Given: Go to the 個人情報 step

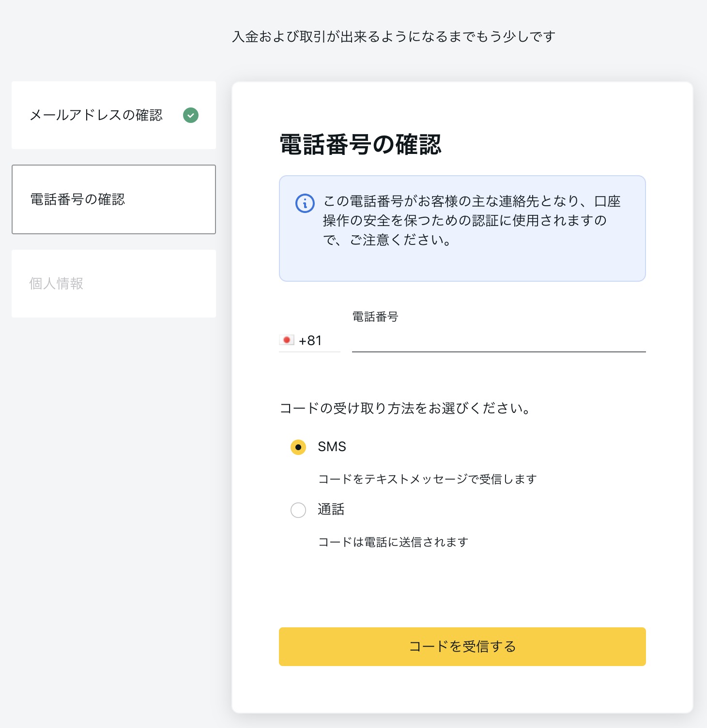Looking at the screenshot, I should [57, 284].
